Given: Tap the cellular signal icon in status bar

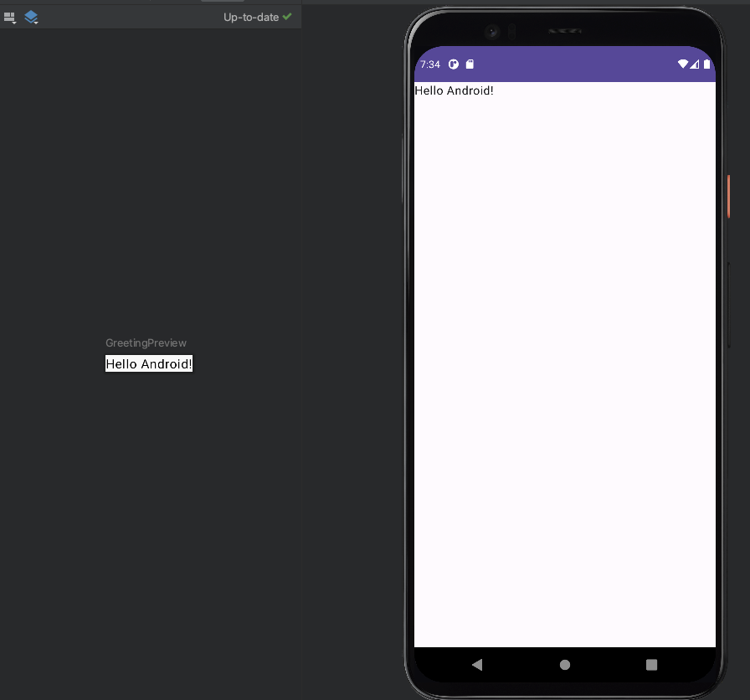Looking at the screenshot, I should [695, 64].
